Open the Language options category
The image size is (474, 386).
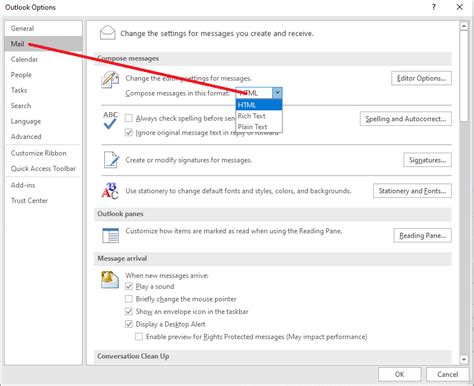coord(43,121)
